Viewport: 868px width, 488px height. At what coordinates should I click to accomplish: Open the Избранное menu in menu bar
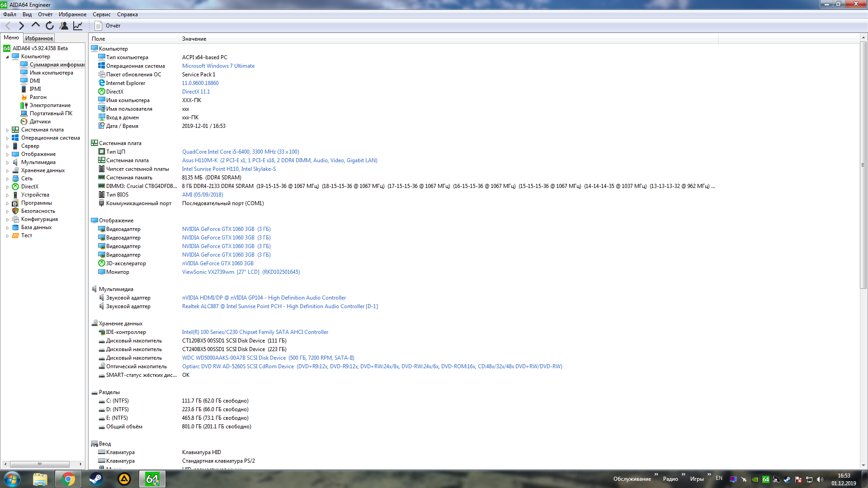point(72,14)
